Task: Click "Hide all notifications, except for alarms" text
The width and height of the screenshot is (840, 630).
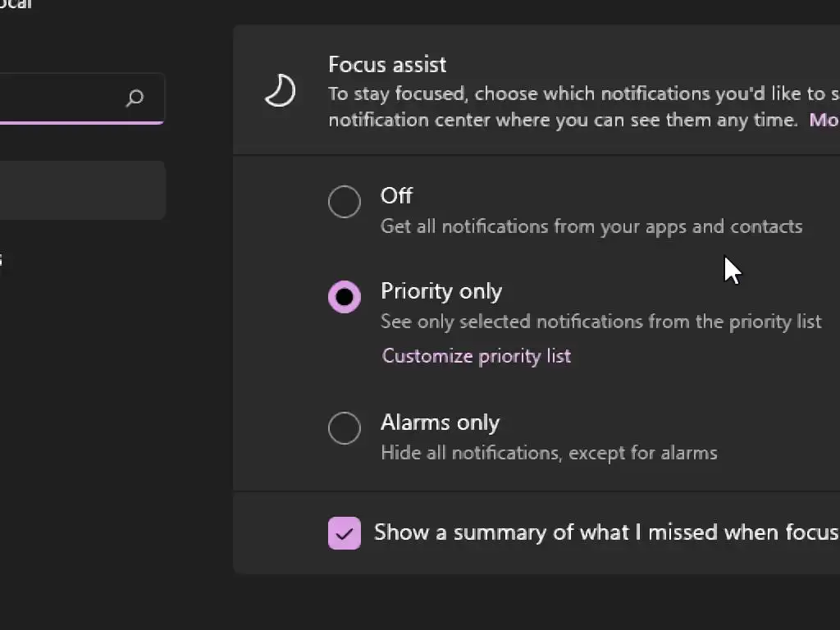Action: (549, 453)
